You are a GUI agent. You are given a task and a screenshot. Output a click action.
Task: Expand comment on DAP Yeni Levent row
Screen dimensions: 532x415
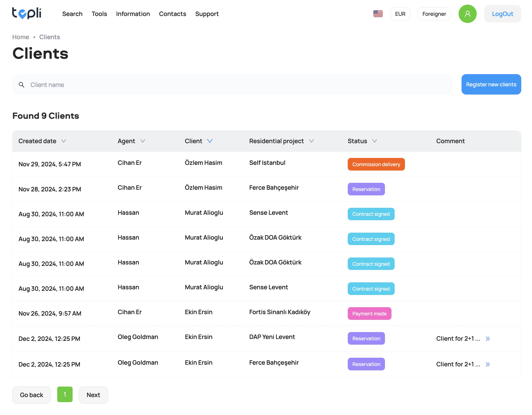pyautogui.click(x=487, y=338)
